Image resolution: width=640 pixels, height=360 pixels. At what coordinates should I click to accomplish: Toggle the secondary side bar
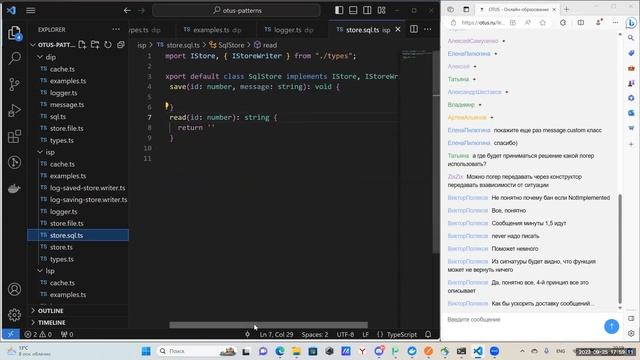pyautogui.click(x=367, y=10)
